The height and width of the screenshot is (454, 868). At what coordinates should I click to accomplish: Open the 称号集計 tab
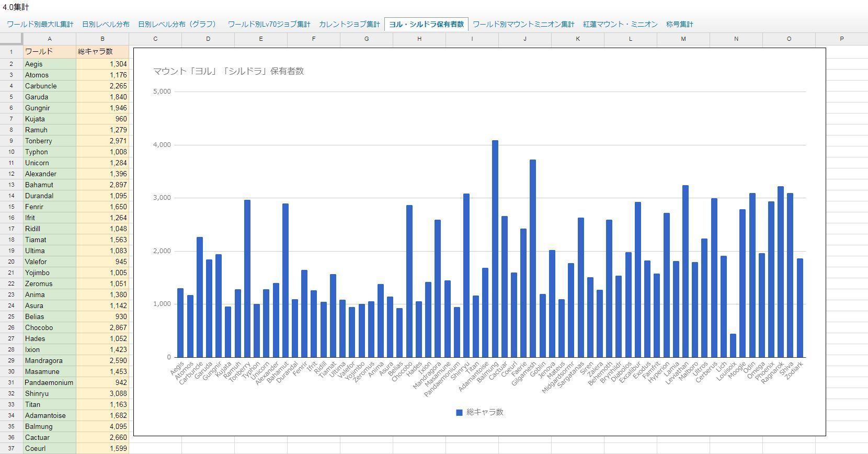679,24
